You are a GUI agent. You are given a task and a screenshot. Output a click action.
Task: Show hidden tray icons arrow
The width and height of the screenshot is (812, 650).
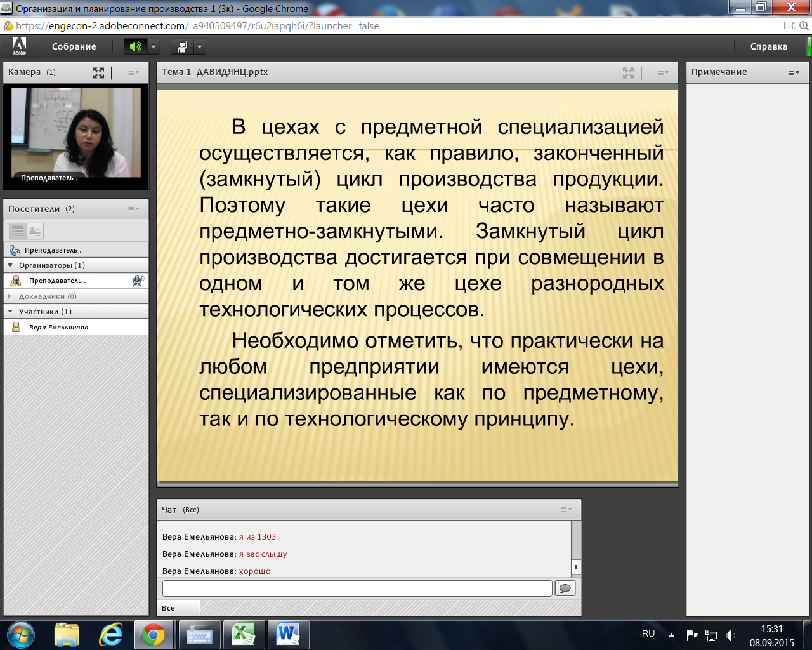(671, 635)
